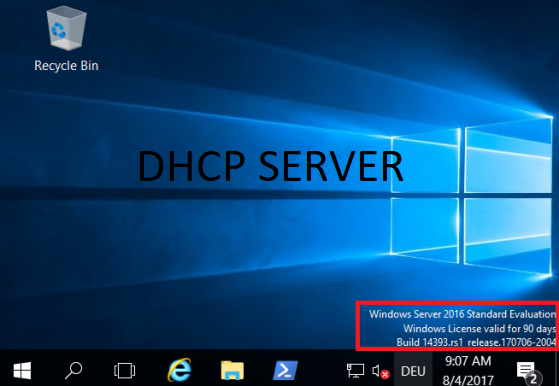Viewport: 559px width, 386px height.
Task: Launch Windows PowerShell from the taskbar
Action: point(285,370)
